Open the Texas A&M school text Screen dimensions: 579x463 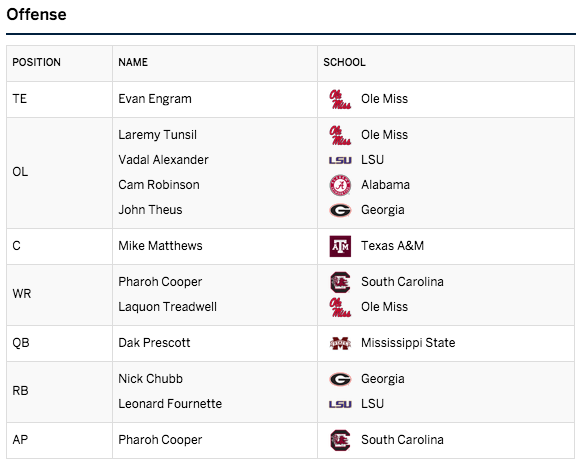tap(393, 246)
